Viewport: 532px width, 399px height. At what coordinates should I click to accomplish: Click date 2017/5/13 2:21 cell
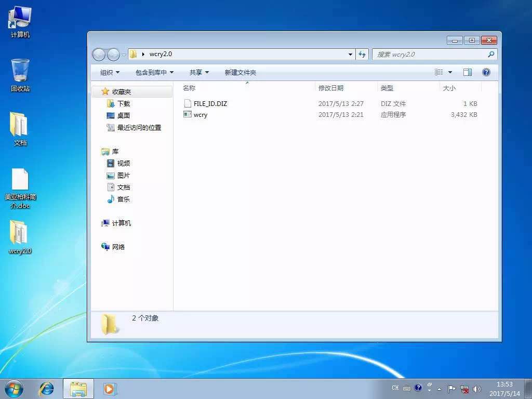tap(341, 115)
